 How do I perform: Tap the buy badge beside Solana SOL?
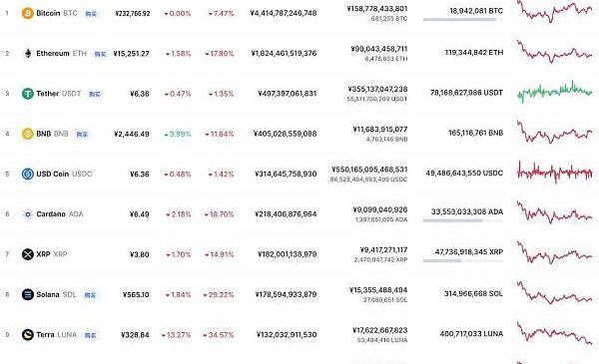tap(90, 295)
